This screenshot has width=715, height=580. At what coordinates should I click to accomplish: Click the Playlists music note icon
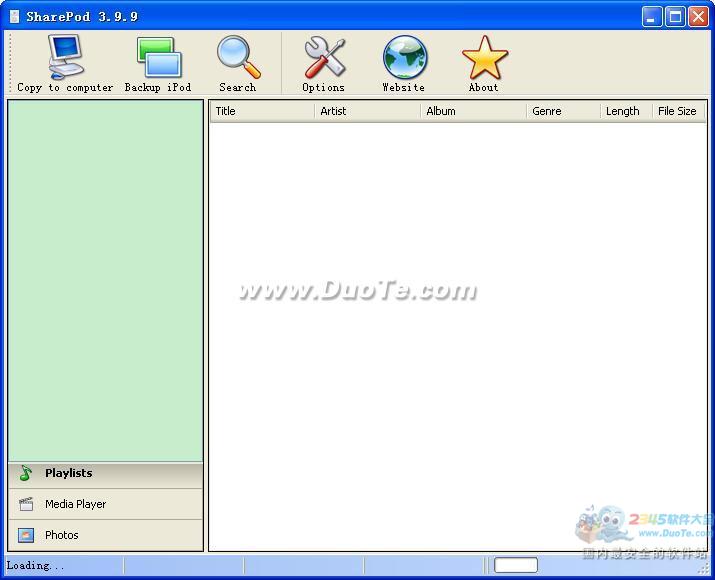(x=26, y=473)
